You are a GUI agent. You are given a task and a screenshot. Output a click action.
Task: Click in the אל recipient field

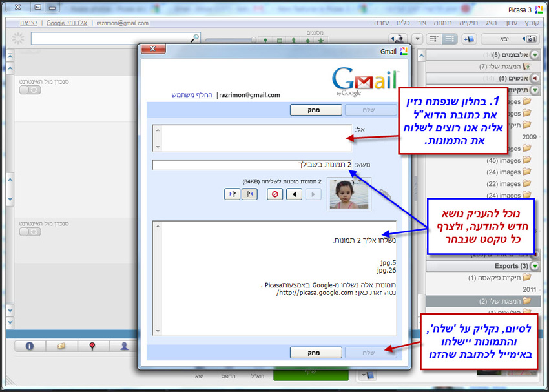pos(252,138)
